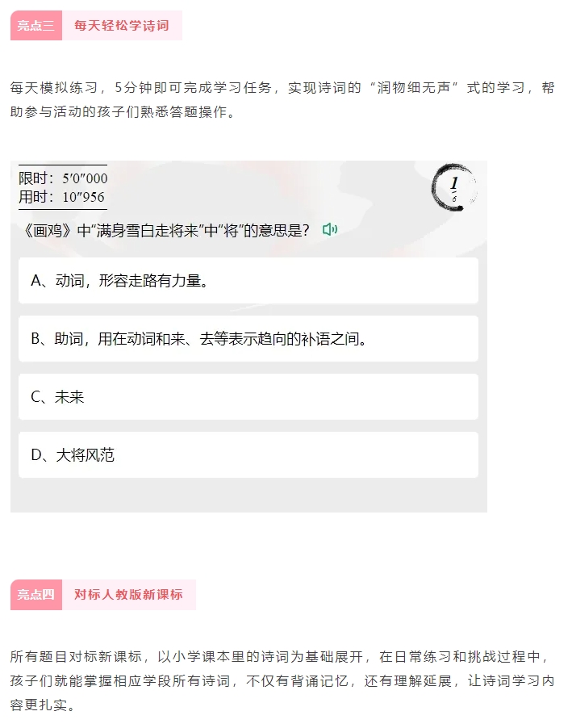Click the 亮点四 pink badge
Viewport: 572px width, 728px height.
point(36,594)
